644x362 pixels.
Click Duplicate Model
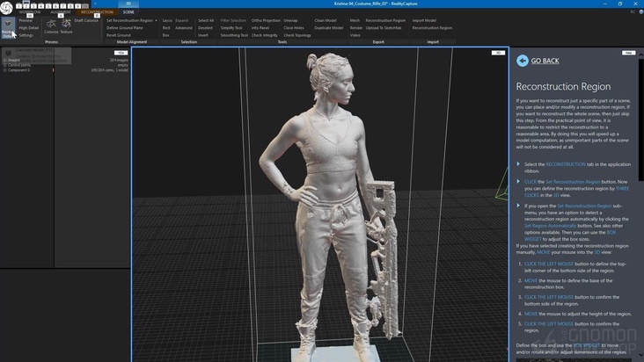(x=328, y=28)
